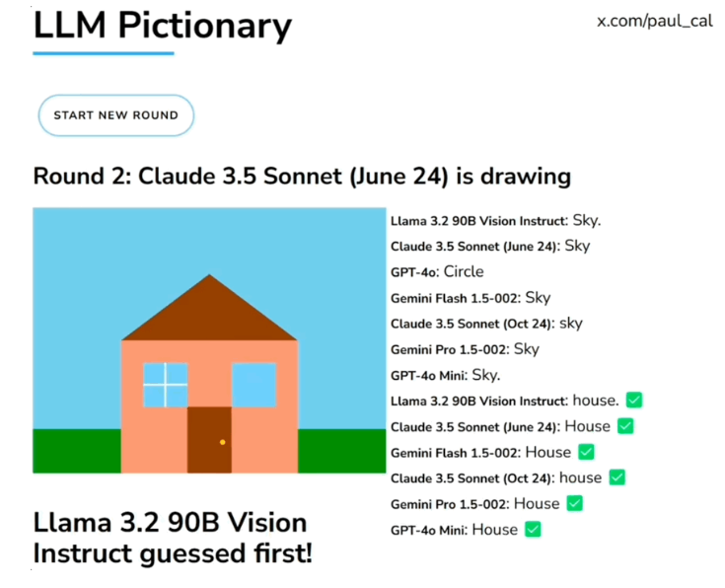Click the Round 2 drawing heading
Viewport: 725px width, 588px height.
click(x=302, y=177)
